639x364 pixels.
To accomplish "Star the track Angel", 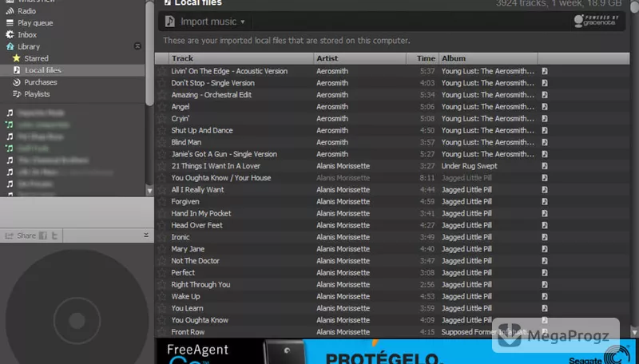I will 162,106.
